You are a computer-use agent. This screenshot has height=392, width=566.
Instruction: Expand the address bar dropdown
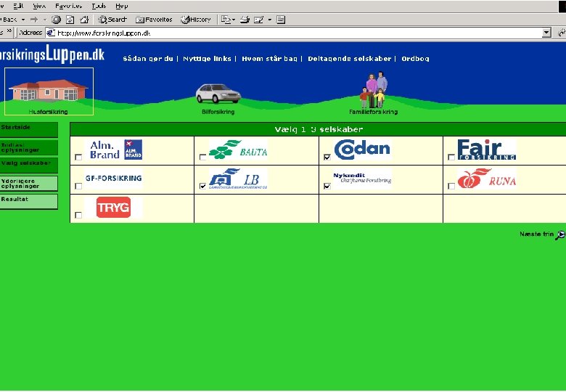[x=546, y=33]
